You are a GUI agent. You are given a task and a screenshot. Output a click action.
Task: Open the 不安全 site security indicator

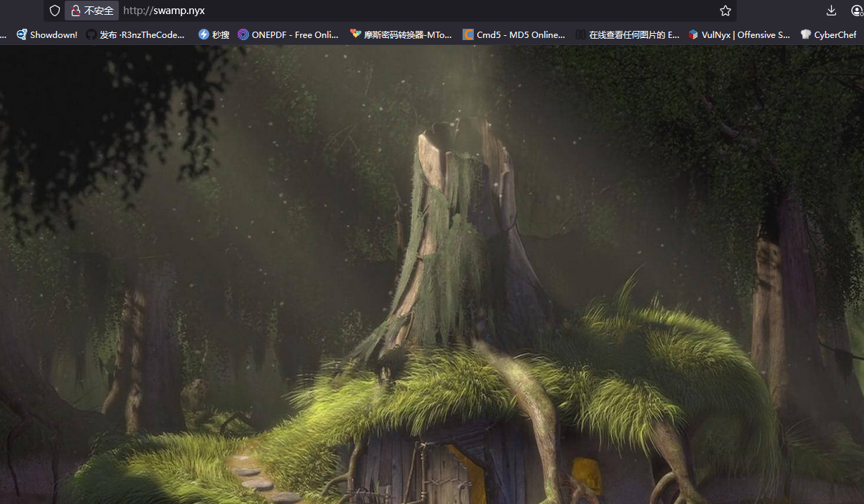point(92,11)
